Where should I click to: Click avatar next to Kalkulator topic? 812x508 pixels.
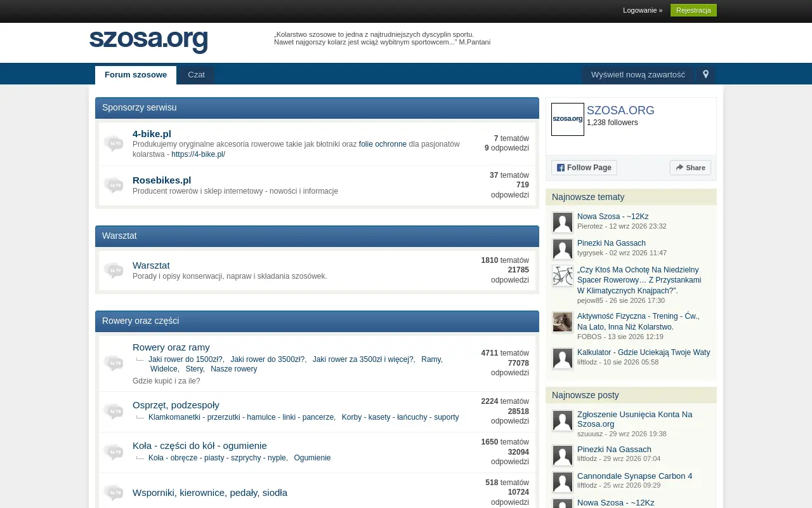(x=563, y=358)
